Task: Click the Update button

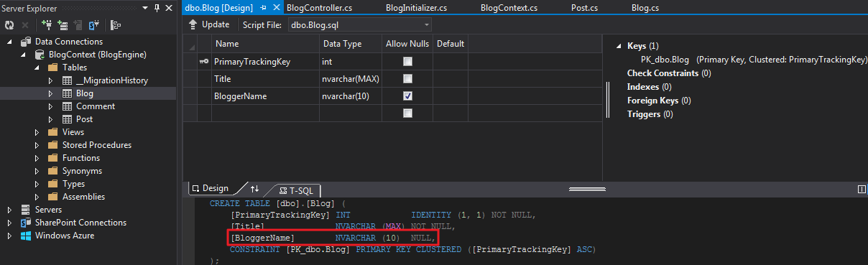Action: tap(209, 24)
